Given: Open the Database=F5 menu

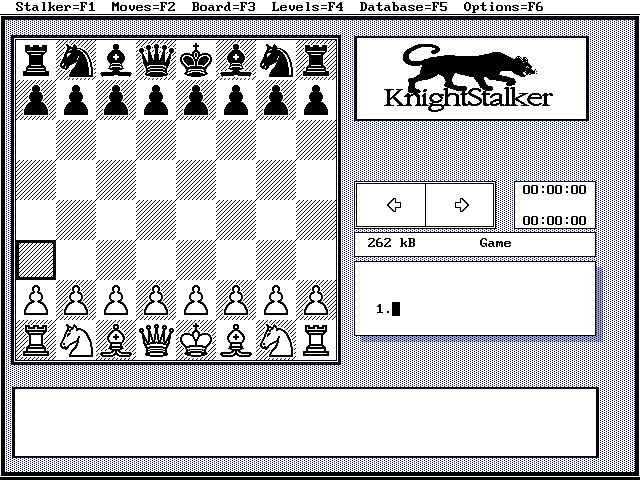Looking at the screenshot, I should 403,7.
